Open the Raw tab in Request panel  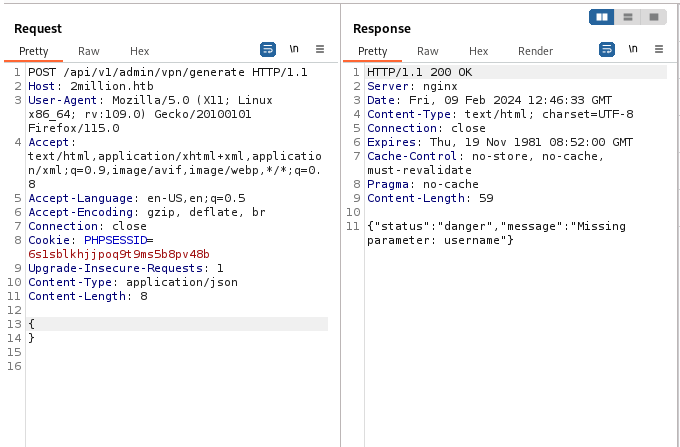coord(89,51)
